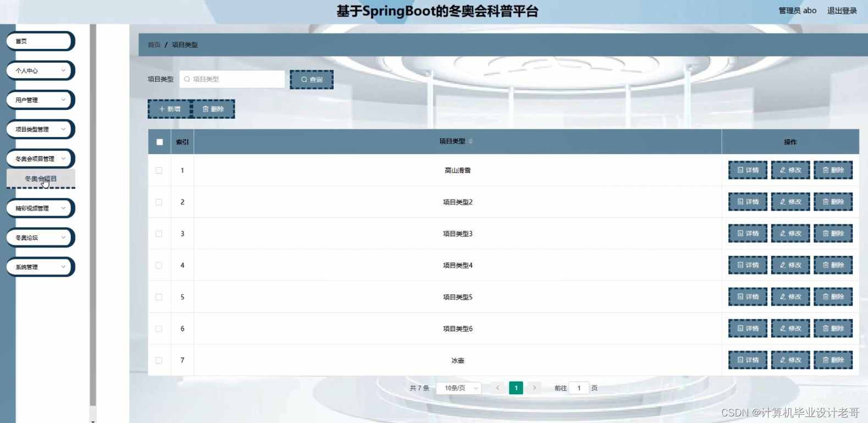Check the checkbox for row 5 项目类型5
The image size is (868, 423).
(159, 297)
